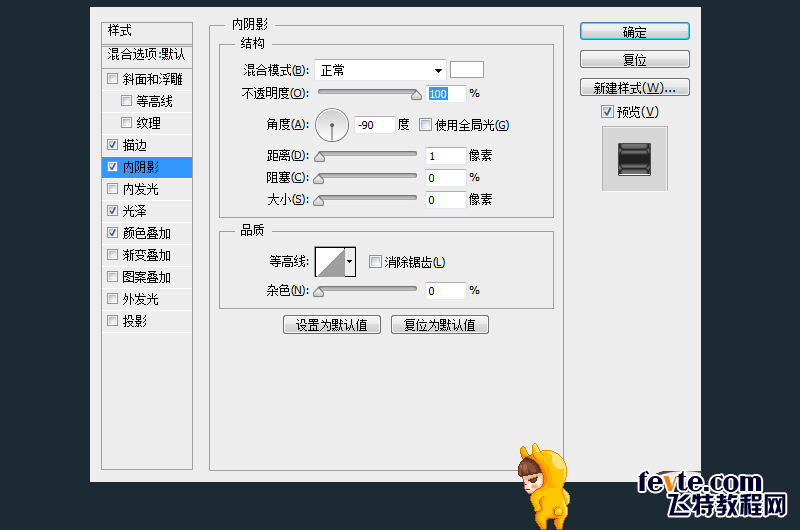The width and height of the screenshot is (800, 530).
Task: Click the 复位 reset button
Action: click(x=634, y=60)
